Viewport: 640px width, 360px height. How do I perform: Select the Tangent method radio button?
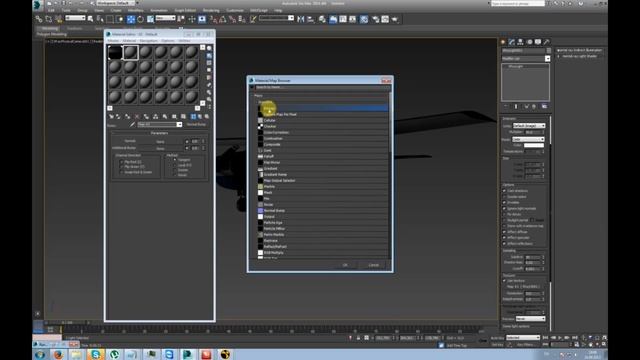[x=175, y=160]
